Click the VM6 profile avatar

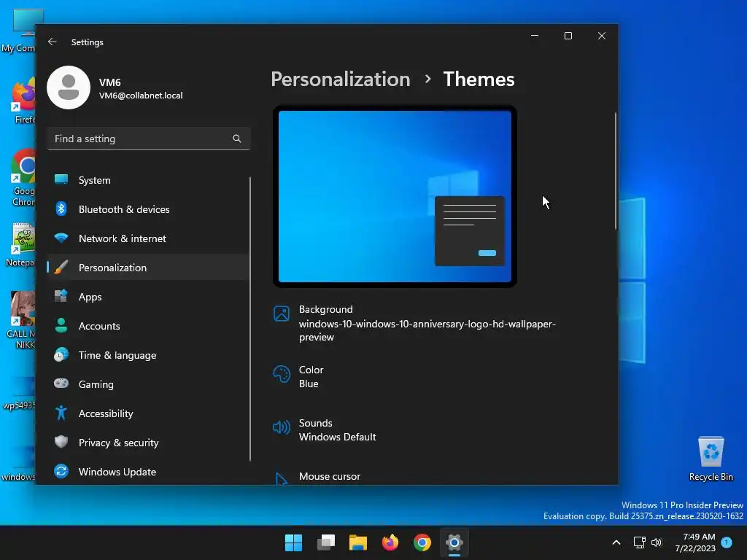point(69,87)
